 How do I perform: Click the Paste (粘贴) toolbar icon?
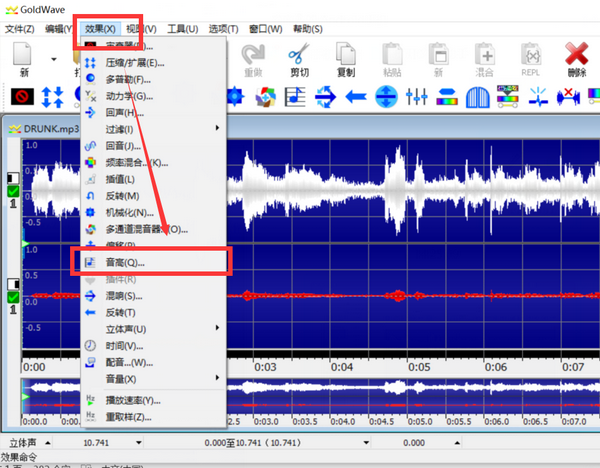pos(392,54)
